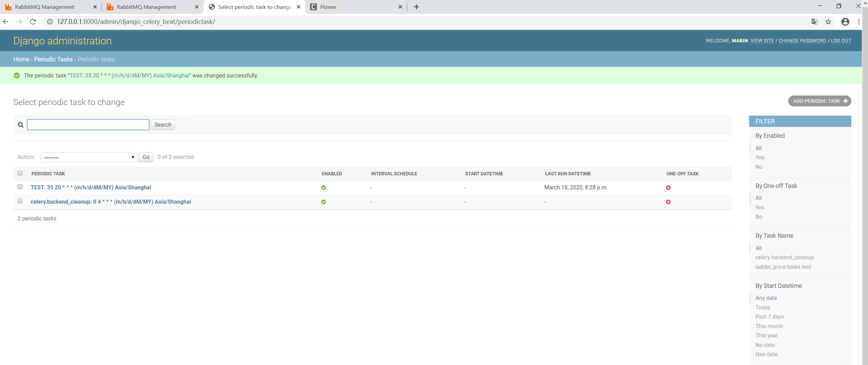Click the browser back arrow
Screen dimensions: 868x365
coord(6,22)
